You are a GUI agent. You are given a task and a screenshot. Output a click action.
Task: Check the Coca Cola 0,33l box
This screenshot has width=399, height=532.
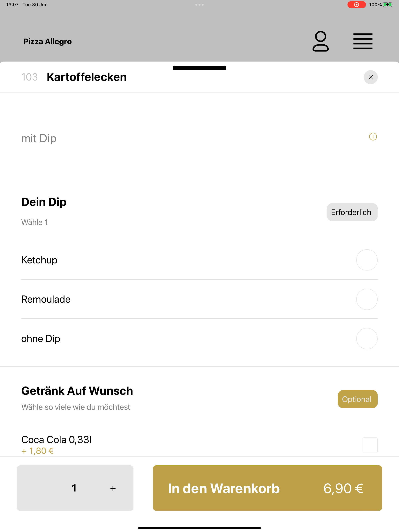pyautogui.click(x=370, y=445)
